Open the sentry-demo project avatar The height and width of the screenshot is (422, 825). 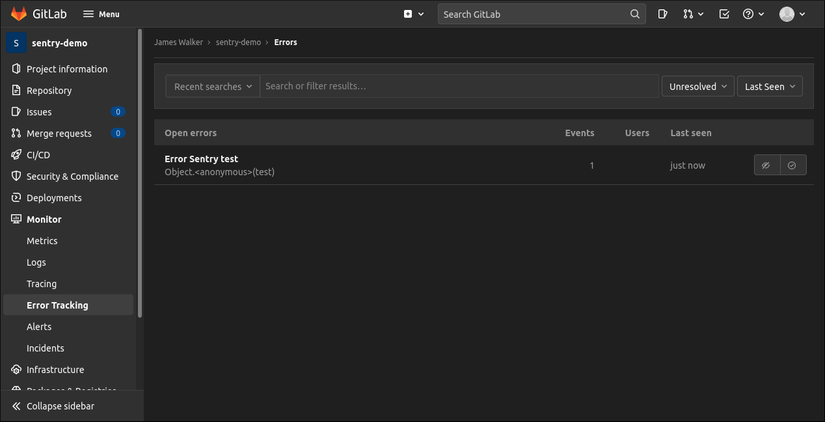(x=16, y=43)
